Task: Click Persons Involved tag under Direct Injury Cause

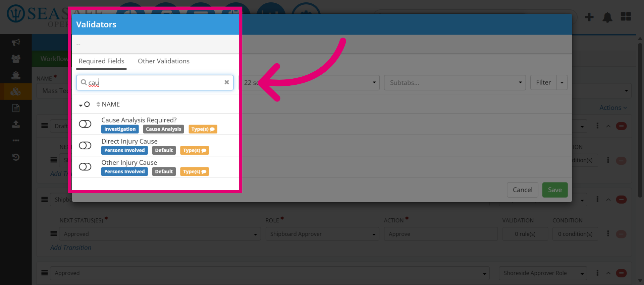Action: coord(124,150)
